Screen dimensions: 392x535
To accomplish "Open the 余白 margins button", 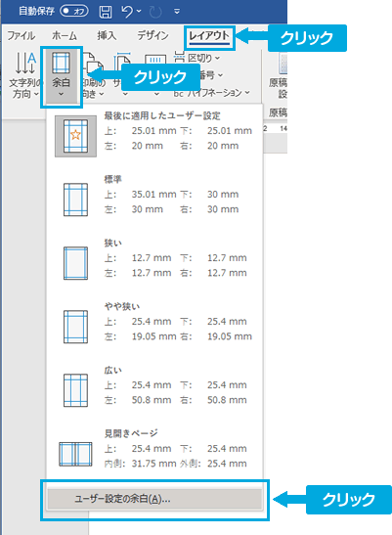I will tap(62, 76).
